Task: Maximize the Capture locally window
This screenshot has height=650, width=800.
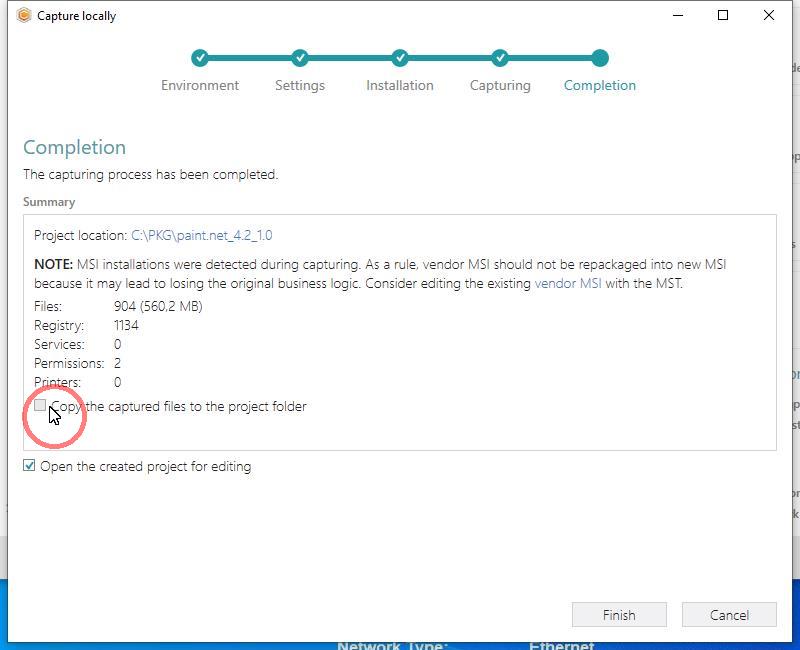Action: (x=723, y=16)
